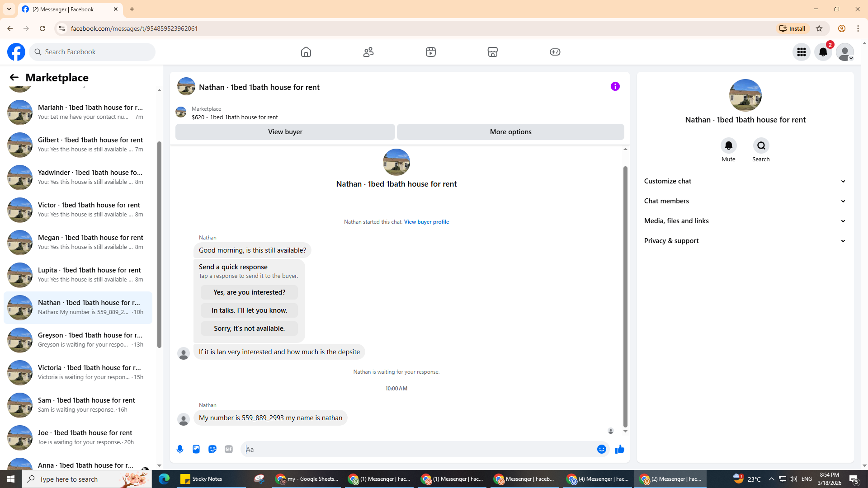Screen dimensions: 868x488
Task: Go to the Home tab in top navigation
Action: click(x=306, y=52)
